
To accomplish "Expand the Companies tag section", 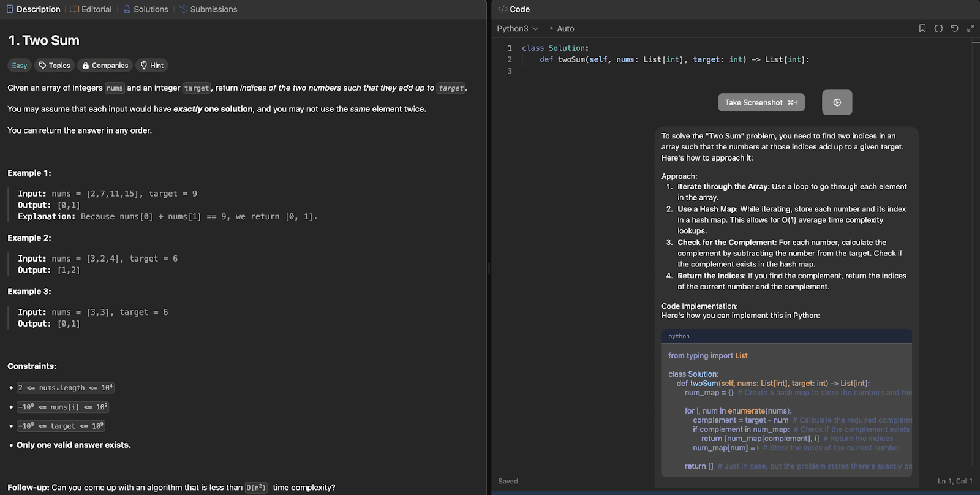I will 105,66.
